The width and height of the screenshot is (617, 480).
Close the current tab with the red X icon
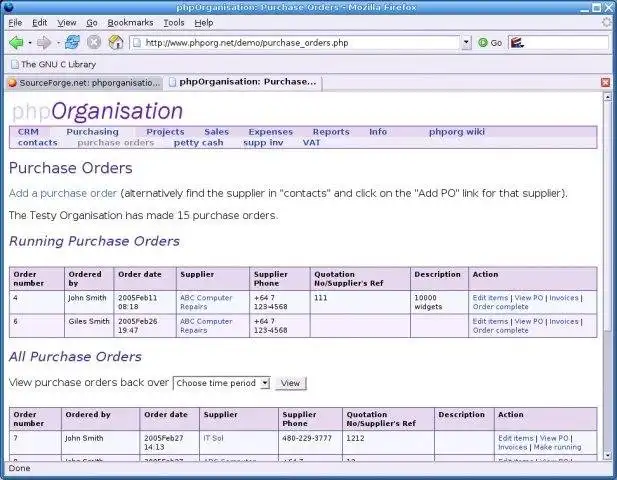(x=606, y=82)
